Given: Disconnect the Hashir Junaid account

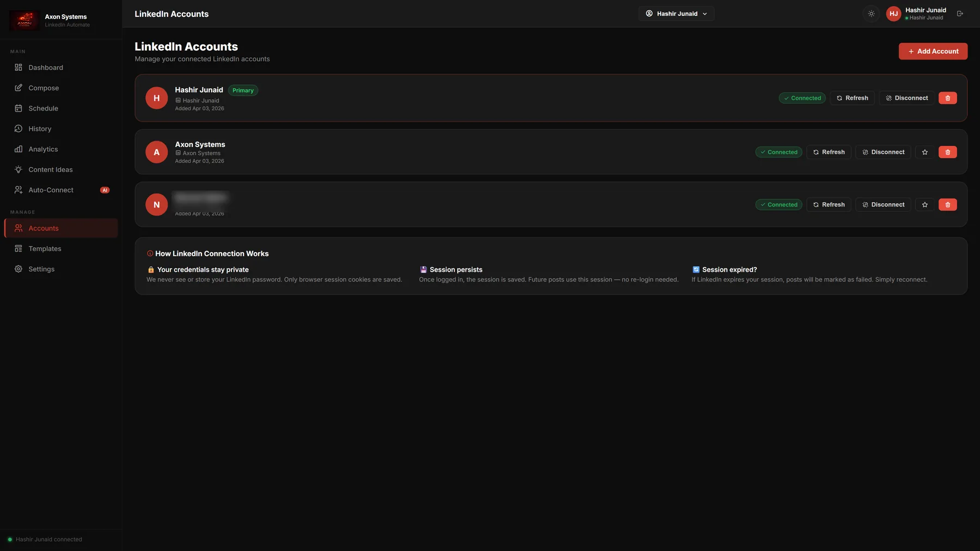Looking at the screenshot, I should click(907, 98).
